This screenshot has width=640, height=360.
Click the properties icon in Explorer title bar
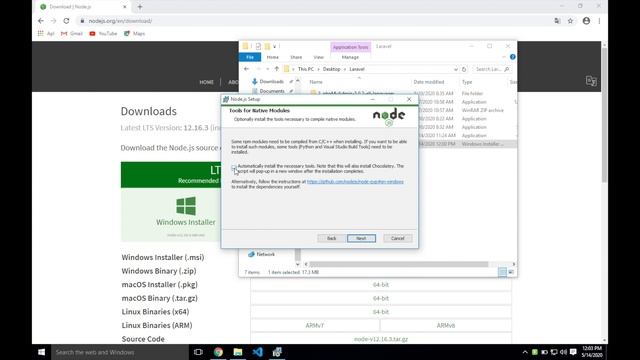click(x=258, y=47)
